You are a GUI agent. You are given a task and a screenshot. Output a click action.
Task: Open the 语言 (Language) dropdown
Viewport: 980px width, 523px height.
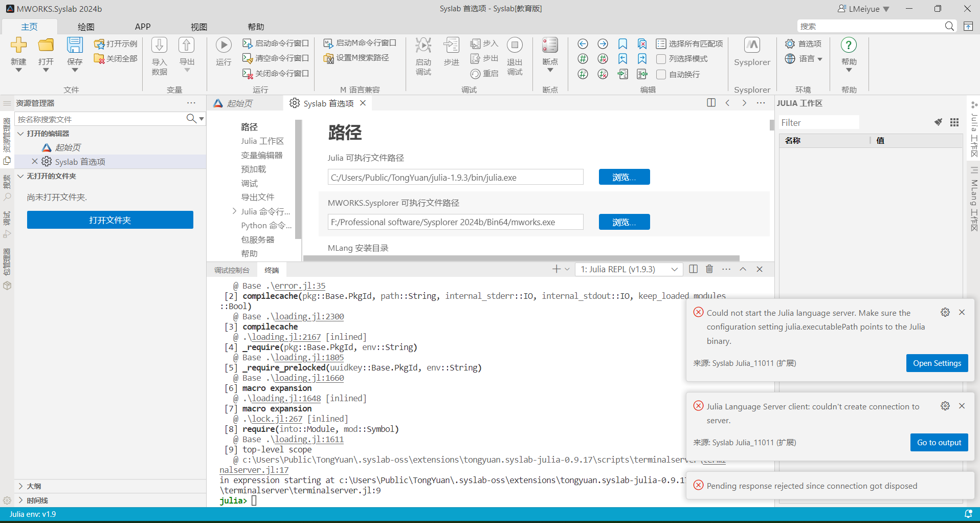click(x=804, y=59)
